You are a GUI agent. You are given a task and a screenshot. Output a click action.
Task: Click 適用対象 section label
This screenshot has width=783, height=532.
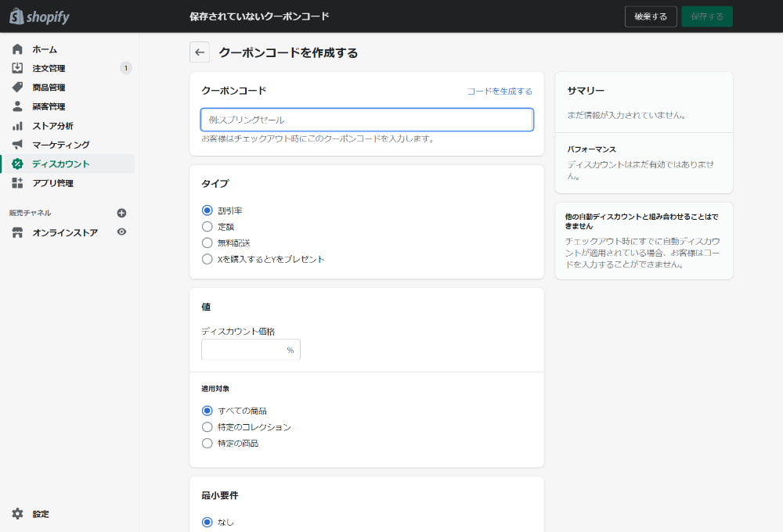pos(215,389)
